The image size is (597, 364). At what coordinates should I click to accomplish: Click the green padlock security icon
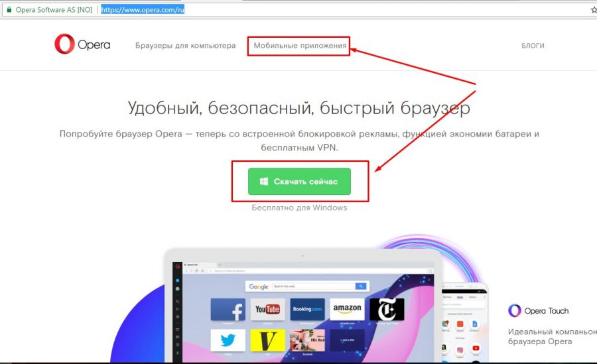click(x=9, y=9)
